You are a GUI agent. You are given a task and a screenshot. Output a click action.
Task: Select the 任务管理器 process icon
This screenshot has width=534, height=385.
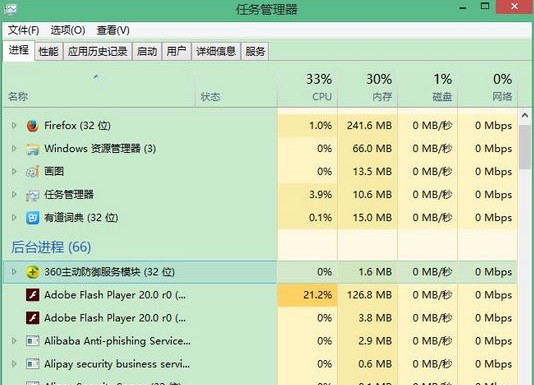pyautogui.click(x=32, y=195)
